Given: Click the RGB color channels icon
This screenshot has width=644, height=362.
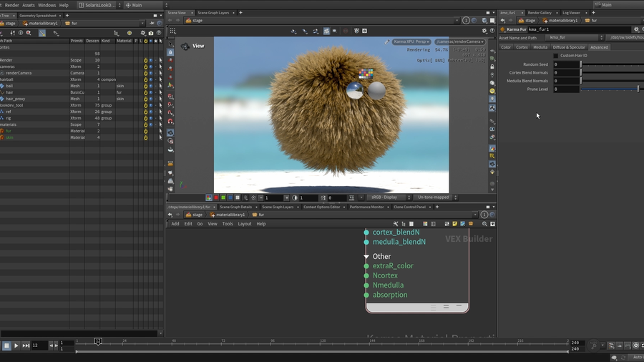Looking at the screenshot, I should click(209, 198).
